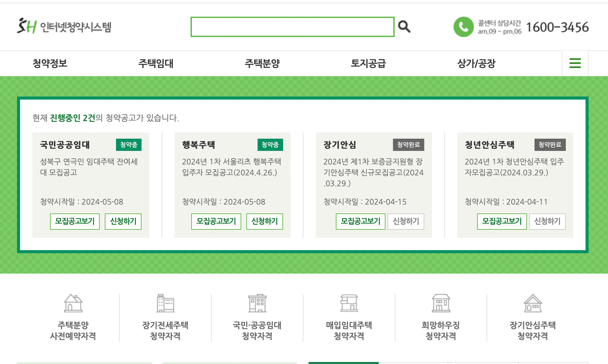608x364 pixels.
Task: Click 모집공고보기 for 국민공공임대
Action: point(75,221)
